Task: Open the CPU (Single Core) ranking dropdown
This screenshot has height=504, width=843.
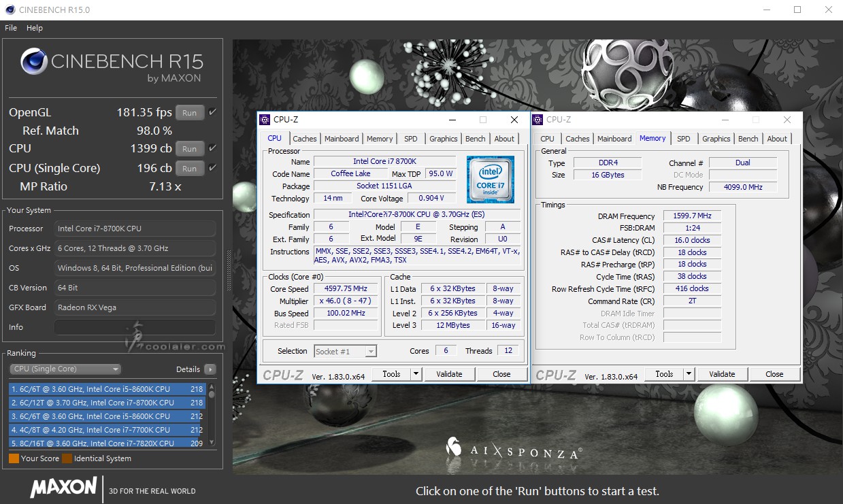Action: 65,369
